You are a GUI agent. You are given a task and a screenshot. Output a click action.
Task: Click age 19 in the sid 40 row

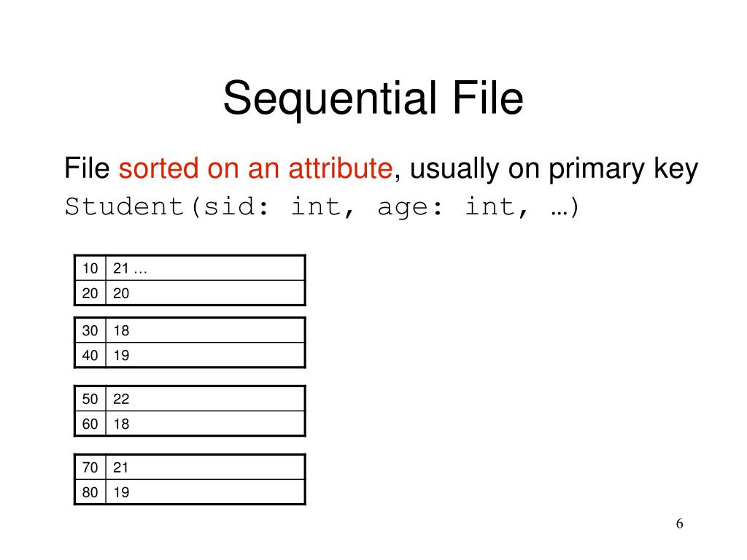[x=121, y=355]
